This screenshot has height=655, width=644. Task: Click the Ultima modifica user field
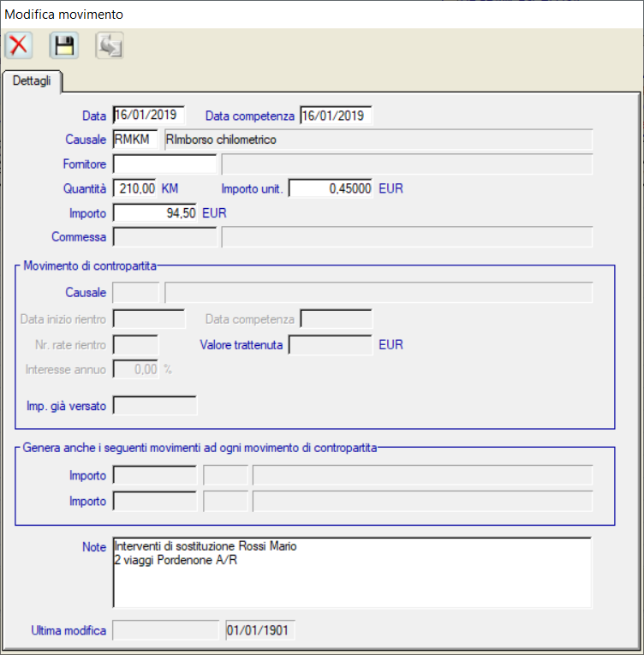(x=166, y=630)
